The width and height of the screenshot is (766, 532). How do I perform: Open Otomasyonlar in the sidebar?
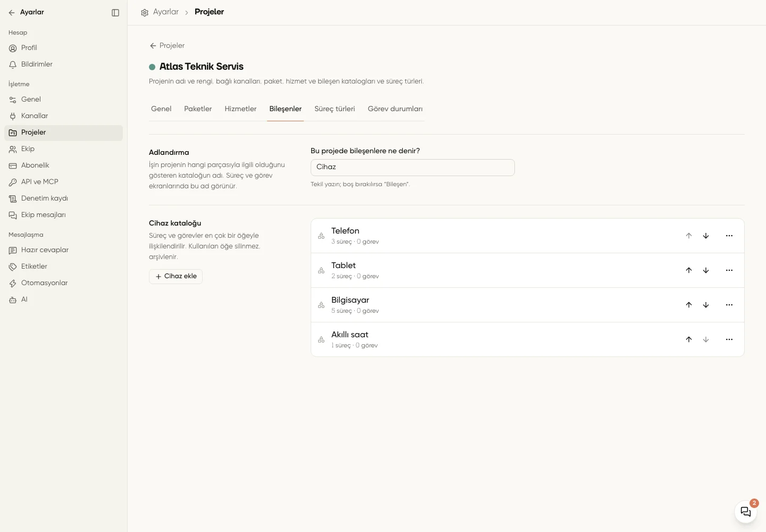[63, 283]
